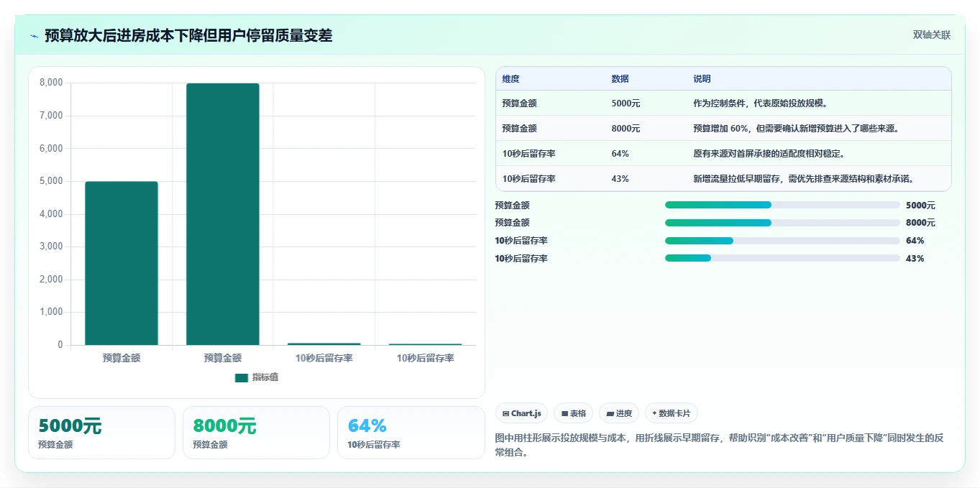The image size is (980, 488).
Task: Click the progress bar ending with 5000元
Action: [782, 205]
